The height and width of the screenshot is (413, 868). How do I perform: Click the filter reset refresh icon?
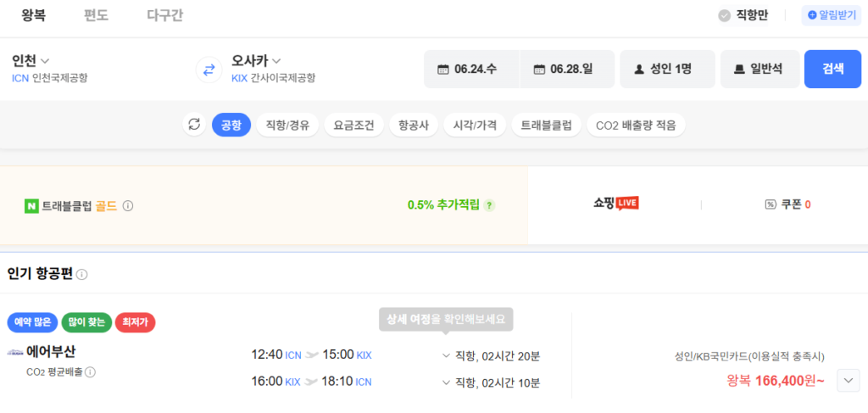coord(194,126)
